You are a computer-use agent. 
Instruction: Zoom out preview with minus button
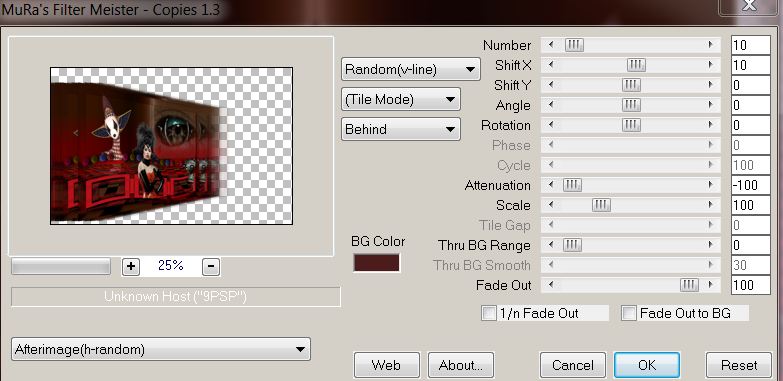[211, 267]
